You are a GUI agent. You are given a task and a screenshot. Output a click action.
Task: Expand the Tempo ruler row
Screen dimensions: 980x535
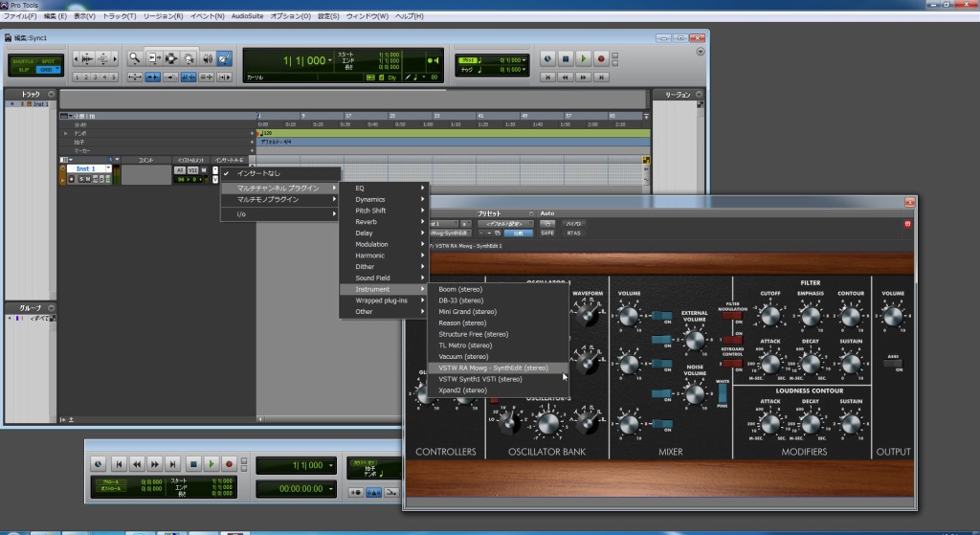coord(66,133)
